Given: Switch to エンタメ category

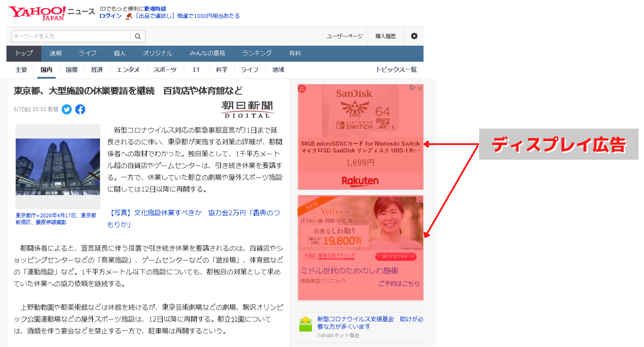Looking at the screenshot, I should (128, 70).
